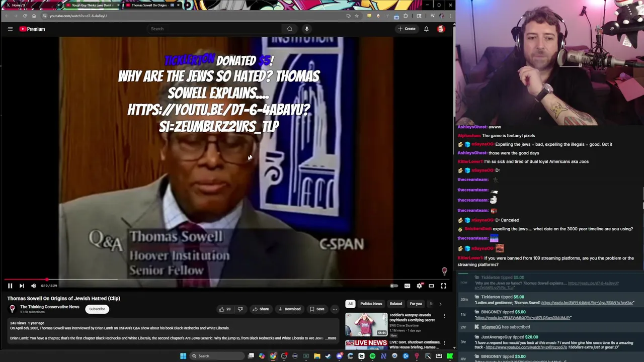This screenshot has width=644, height=362.
Task: Open the video player settings gear
Action: click(x=419, y=286)
